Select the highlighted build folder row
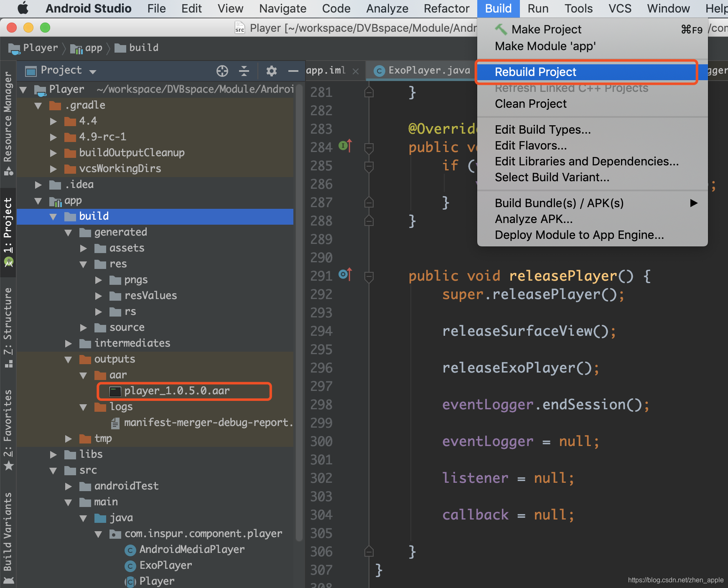 click(x=155, y=216)
